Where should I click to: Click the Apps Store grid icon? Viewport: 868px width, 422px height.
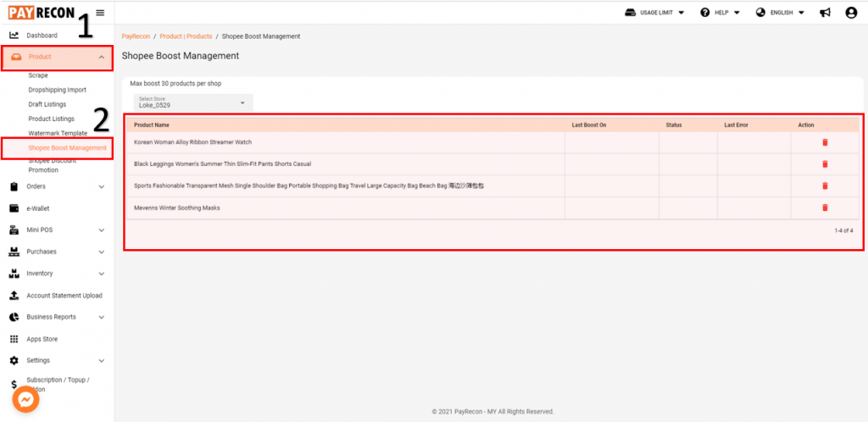14,339
